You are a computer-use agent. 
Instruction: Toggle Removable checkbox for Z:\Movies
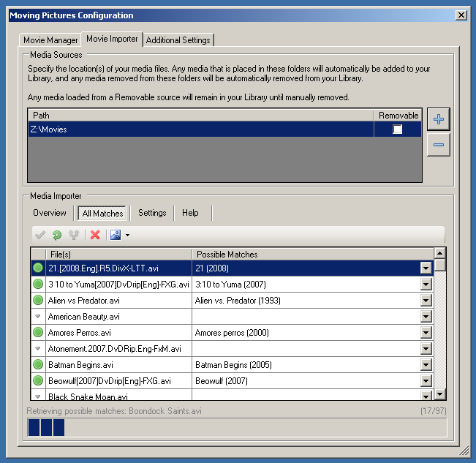397,129
